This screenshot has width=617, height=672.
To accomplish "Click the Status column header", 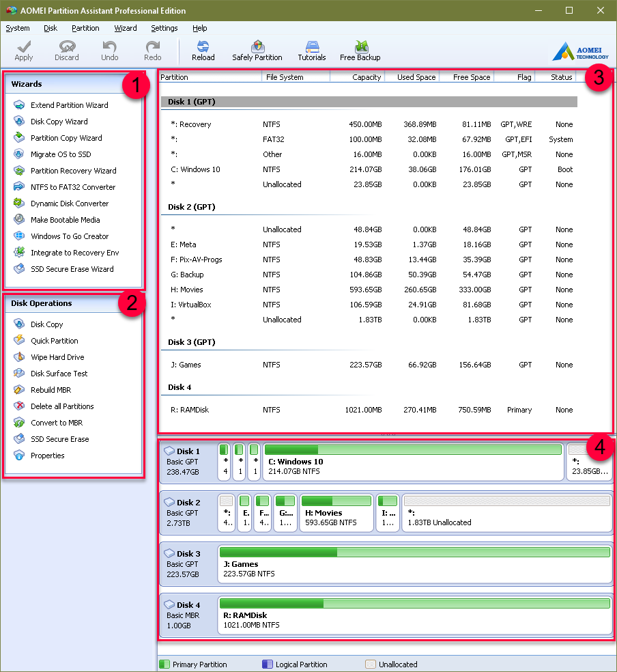I will (x=555, y=77).
